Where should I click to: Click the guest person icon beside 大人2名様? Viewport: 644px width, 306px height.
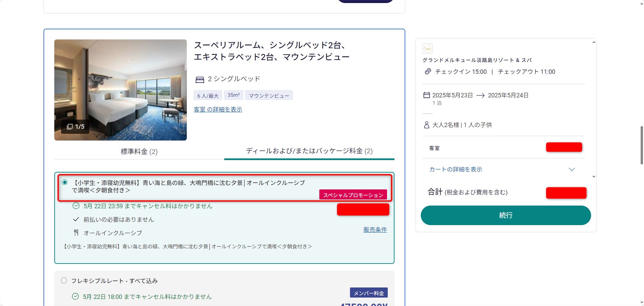point(426,125)
